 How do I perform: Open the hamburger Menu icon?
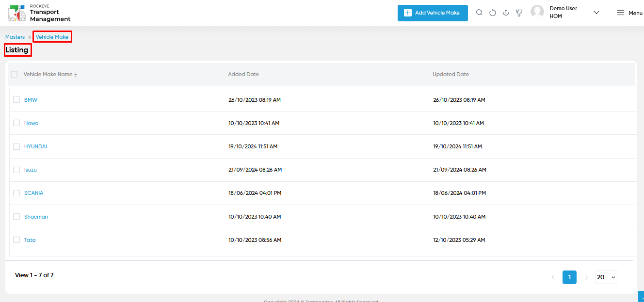click(620, 13)
